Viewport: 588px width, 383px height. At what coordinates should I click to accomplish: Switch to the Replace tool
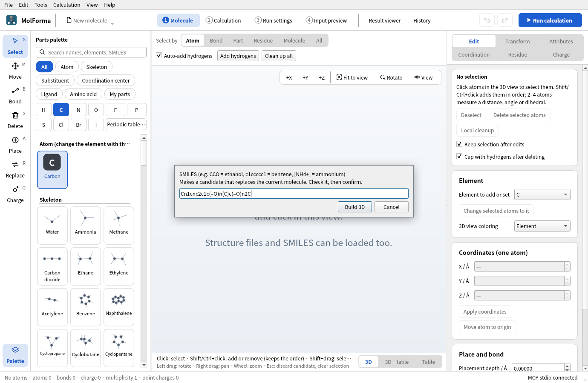tap(15, 169)
